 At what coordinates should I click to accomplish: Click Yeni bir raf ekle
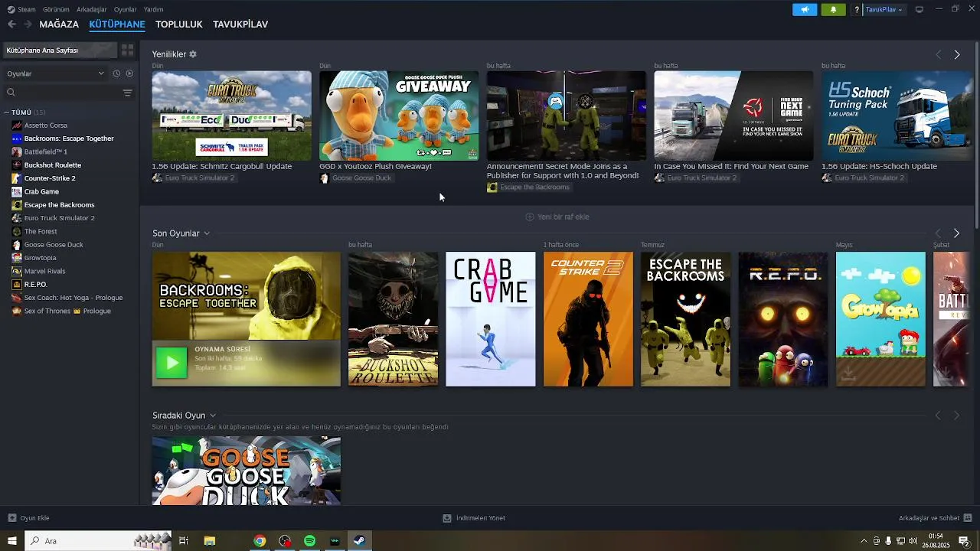click(x=557, y=217)
